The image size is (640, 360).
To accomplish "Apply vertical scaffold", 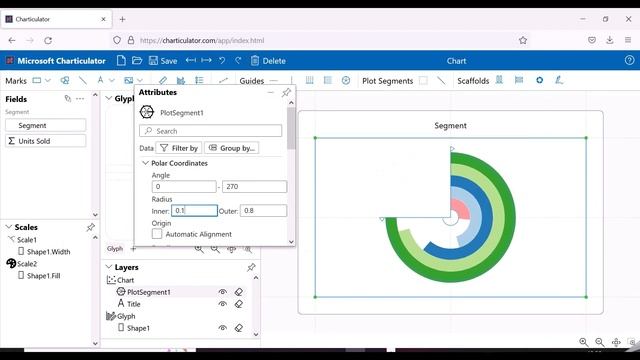I will coord(519,80).
